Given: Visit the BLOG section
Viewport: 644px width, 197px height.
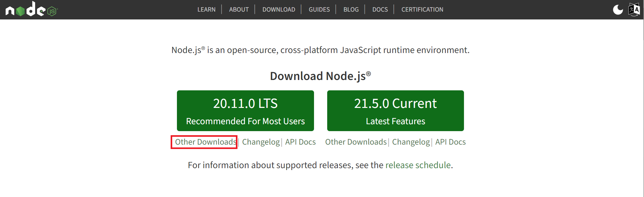Looking at the screenshot, I should click(x=351, y=9).
